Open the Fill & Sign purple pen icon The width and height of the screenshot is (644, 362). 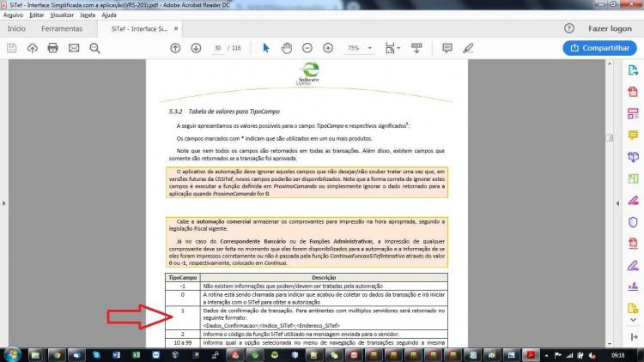point(633,266)
